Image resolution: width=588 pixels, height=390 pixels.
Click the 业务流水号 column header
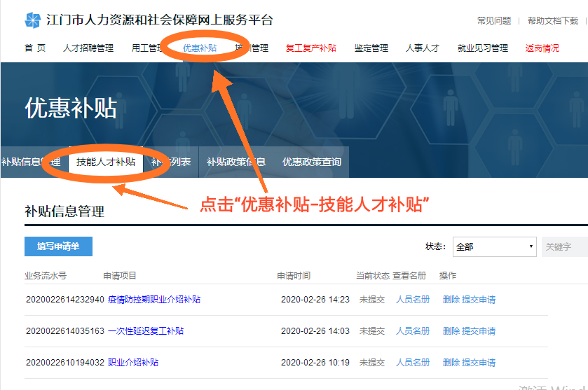click(46, 276)
